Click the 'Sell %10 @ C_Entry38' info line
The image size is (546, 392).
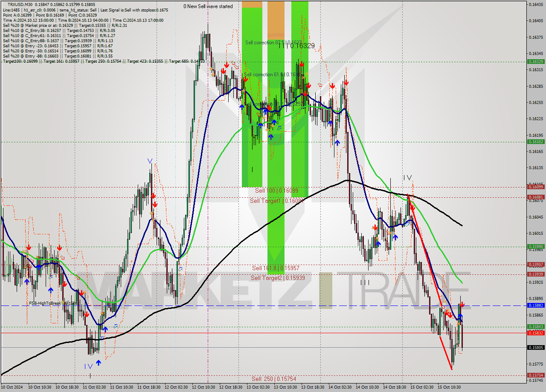pyautogui.click(x=59, y=30)
